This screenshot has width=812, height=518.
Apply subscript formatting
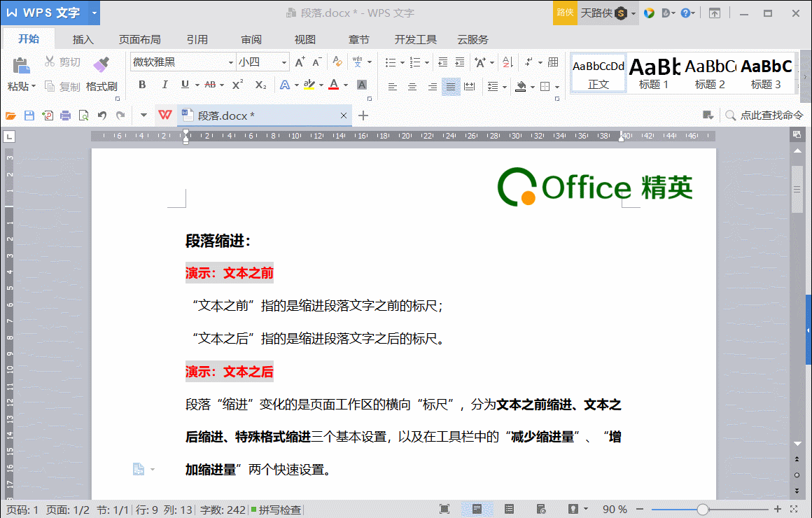click(260, 85)
